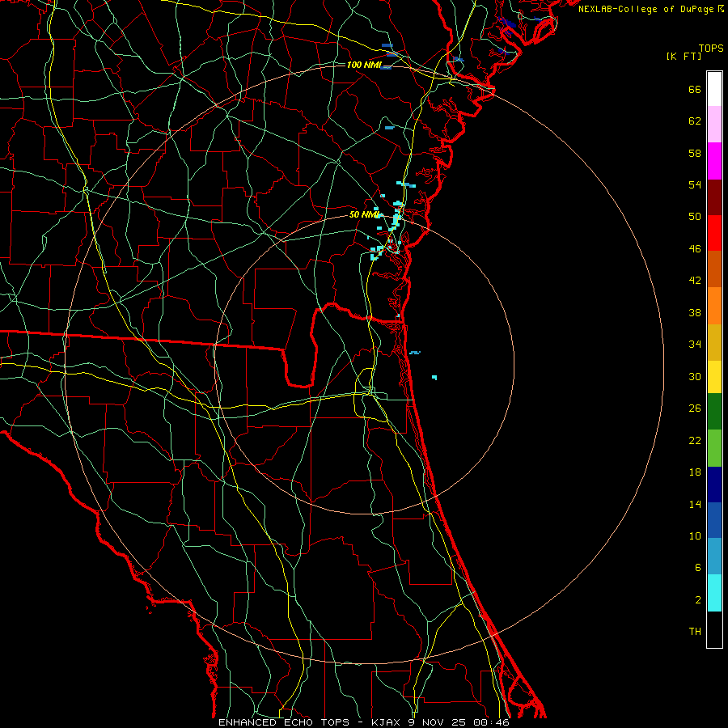Pick the bright orange legend swatch

[x=714, y=306]
